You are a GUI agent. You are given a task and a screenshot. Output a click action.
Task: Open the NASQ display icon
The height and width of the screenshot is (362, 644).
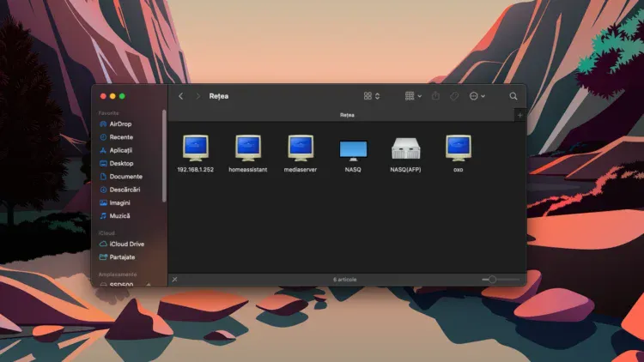(x=353, y=150)
